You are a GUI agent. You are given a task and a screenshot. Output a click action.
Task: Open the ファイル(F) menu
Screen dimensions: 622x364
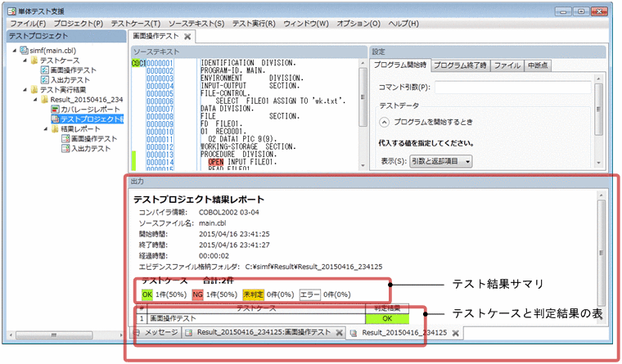(x=28, y=24)
